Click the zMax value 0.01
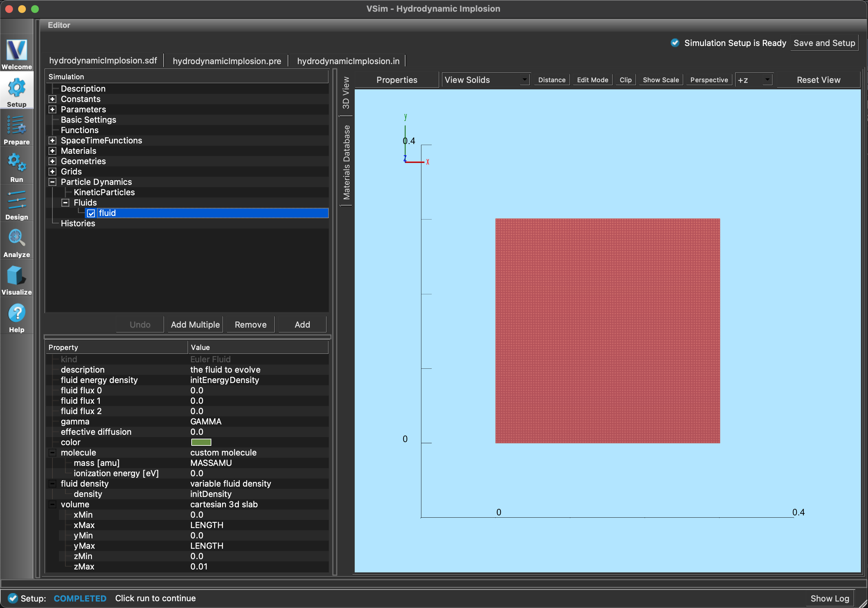This screenshot has width=868, height=608. (x=199, y=567)
